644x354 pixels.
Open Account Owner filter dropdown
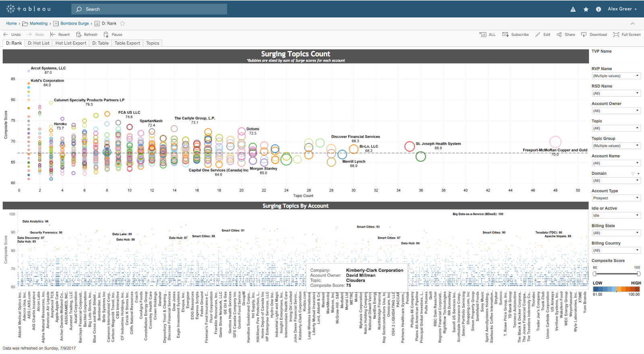coord(616,111)
